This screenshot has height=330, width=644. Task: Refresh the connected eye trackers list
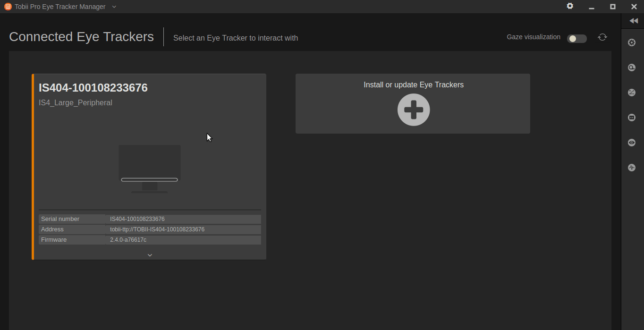602,37
